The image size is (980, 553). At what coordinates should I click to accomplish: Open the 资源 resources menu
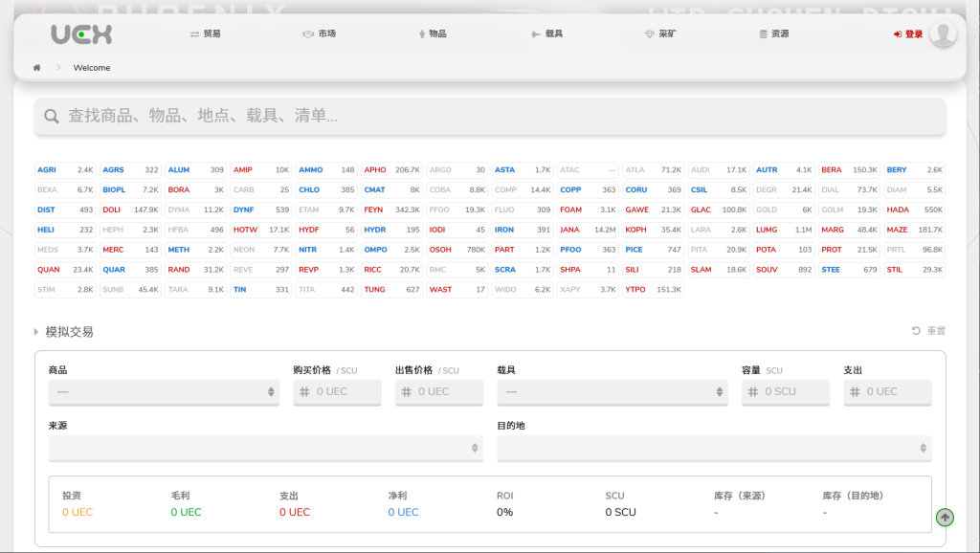[773, 33]
